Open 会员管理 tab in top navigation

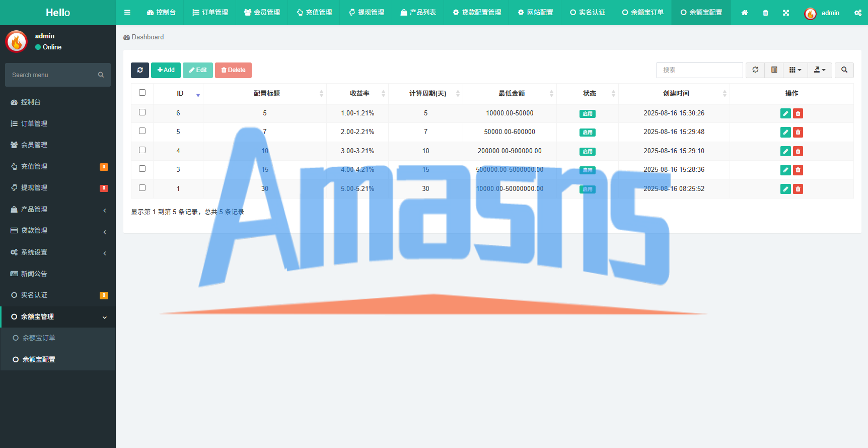[262, 13]
